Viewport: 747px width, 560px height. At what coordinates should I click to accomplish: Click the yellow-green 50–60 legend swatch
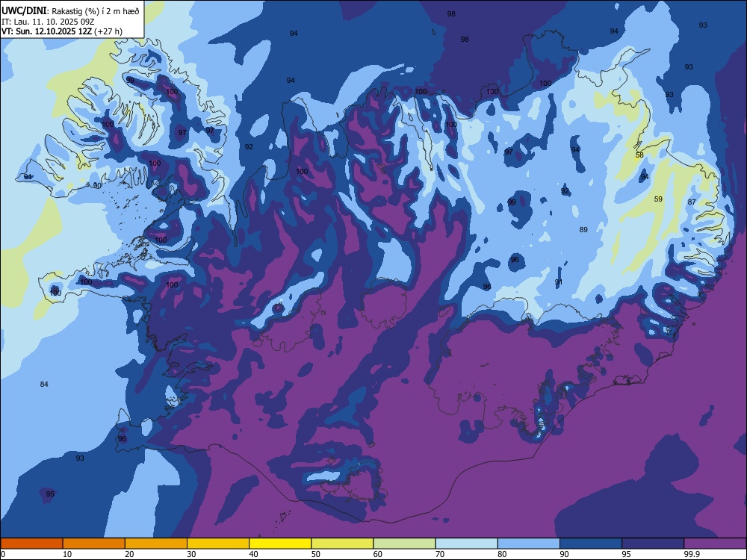343,544
